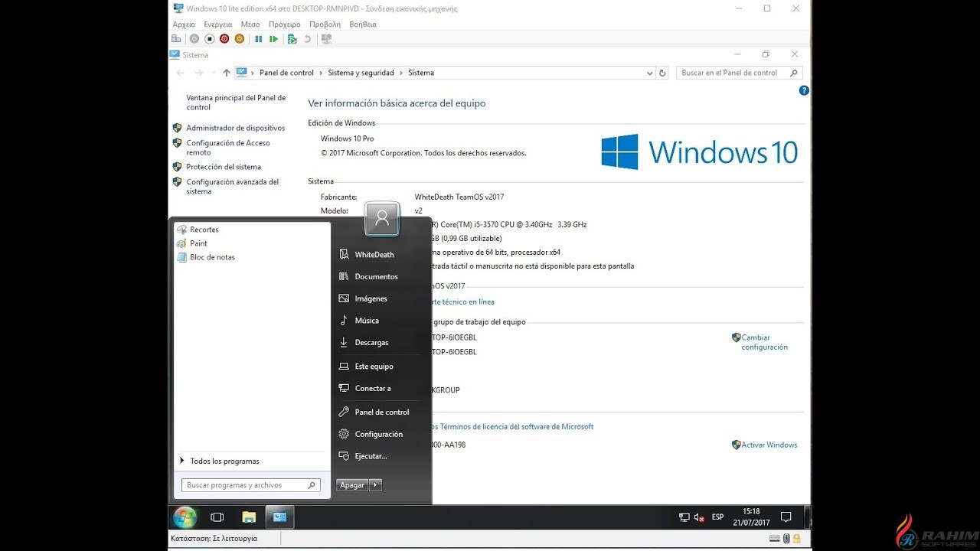980x551 pixels.
Task: Click the 'Activar Windows' link
Action: pos(769,445)
